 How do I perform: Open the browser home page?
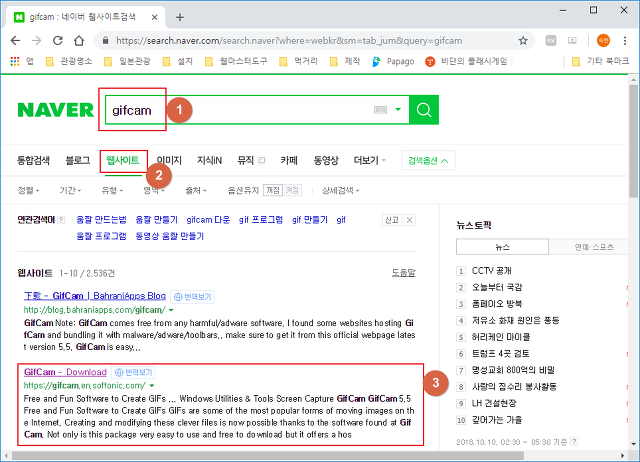pyautogui.click(x=79, y=40)
